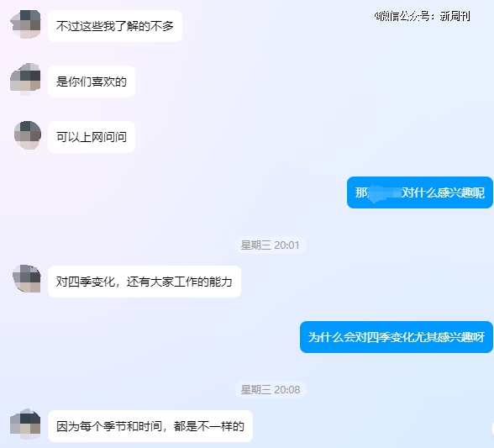The width and height of the screenshot is (494, 448).
Task: Click the blurred name in blue message
Action: click(x=385, y=192)
